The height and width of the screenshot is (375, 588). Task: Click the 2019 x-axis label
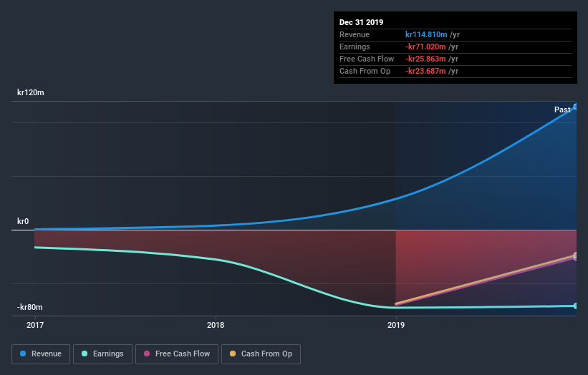pos(396,325)
